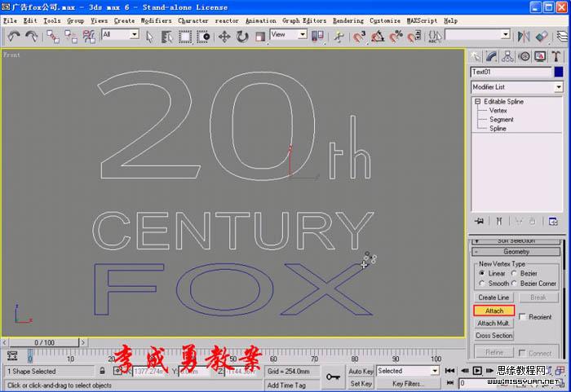
Task: Open the named selection sets dropdown
Action: tap(506, 34)
